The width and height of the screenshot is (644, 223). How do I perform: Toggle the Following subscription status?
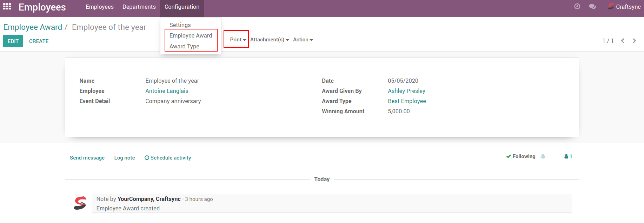pyautogui.click(x=520, y=156)
